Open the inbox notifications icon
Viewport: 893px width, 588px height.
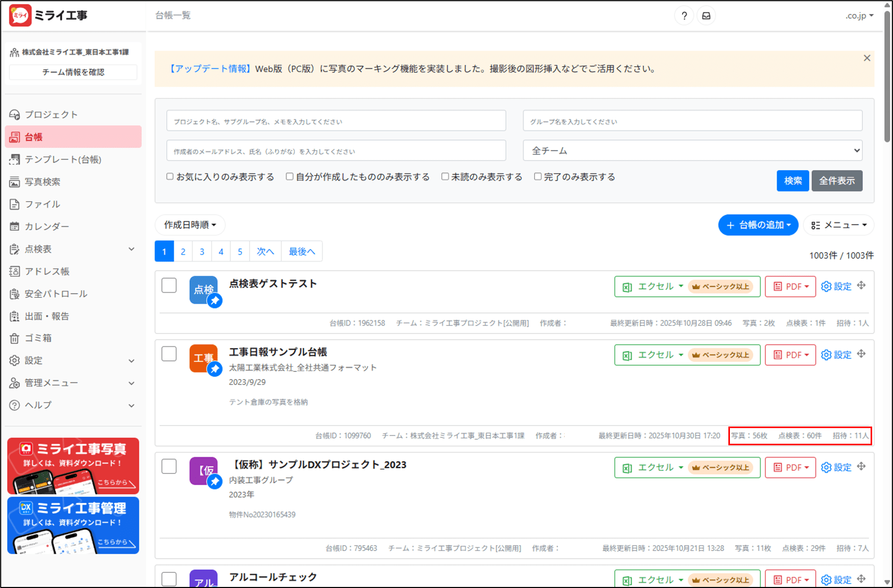click(706, 16)
